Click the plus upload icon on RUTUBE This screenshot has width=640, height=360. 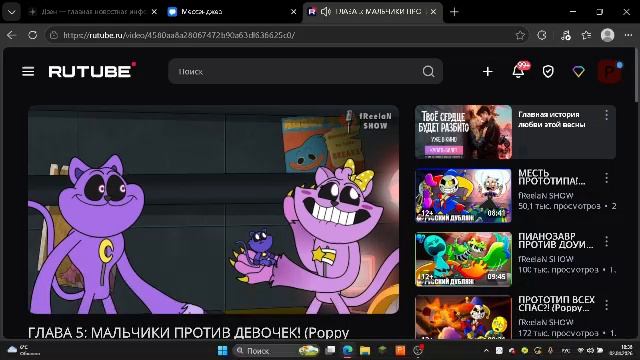[487, 72]
